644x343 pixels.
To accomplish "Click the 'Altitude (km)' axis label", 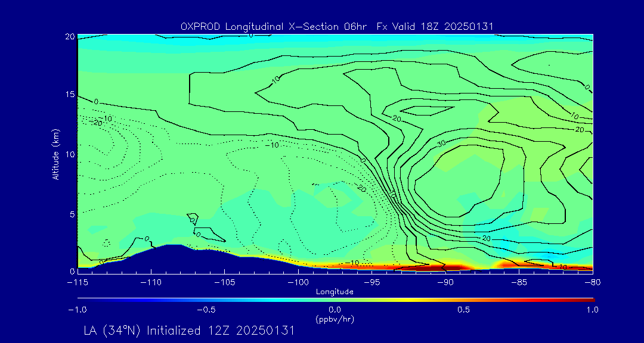I will [55, 154].
